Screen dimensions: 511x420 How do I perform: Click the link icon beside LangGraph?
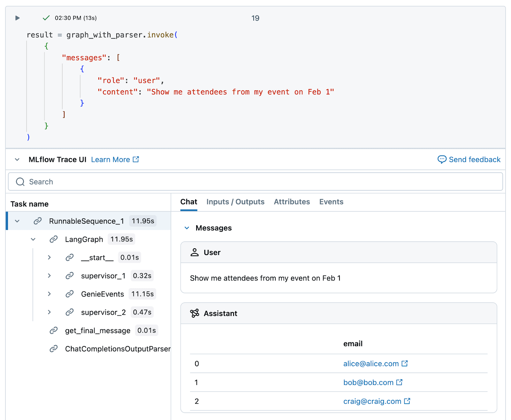(x=53, y=239)
